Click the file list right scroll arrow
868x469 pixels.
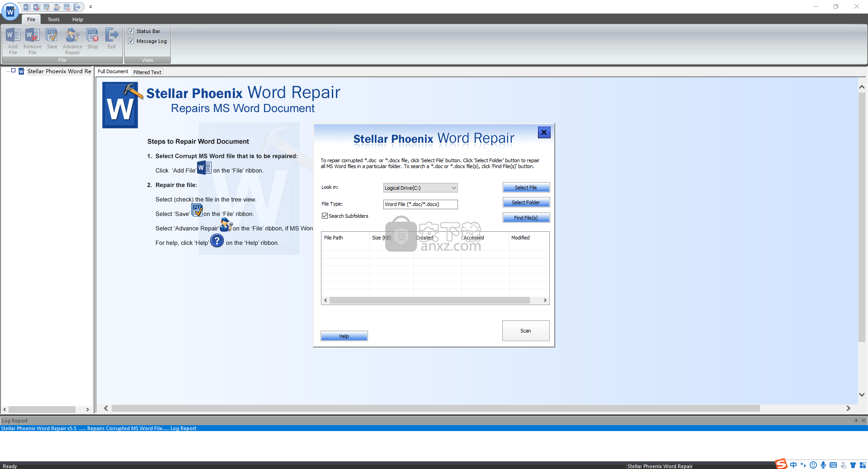click(545, 300)
